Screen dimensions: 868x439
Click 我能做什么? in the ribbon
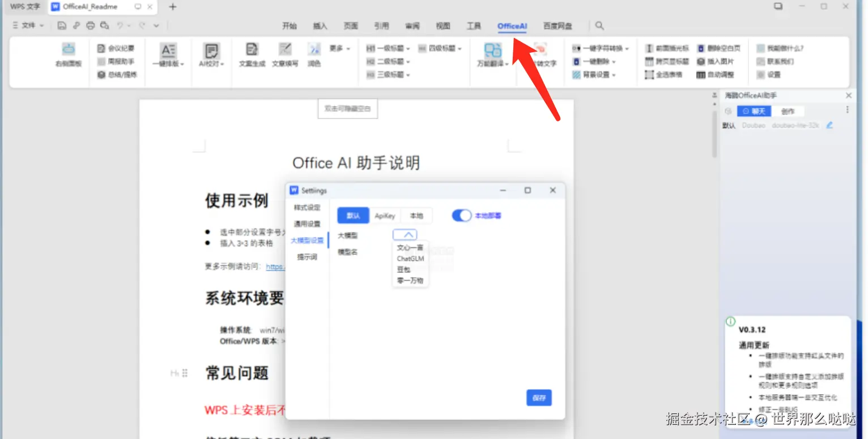pyautogui.click(x=780, y=48)
